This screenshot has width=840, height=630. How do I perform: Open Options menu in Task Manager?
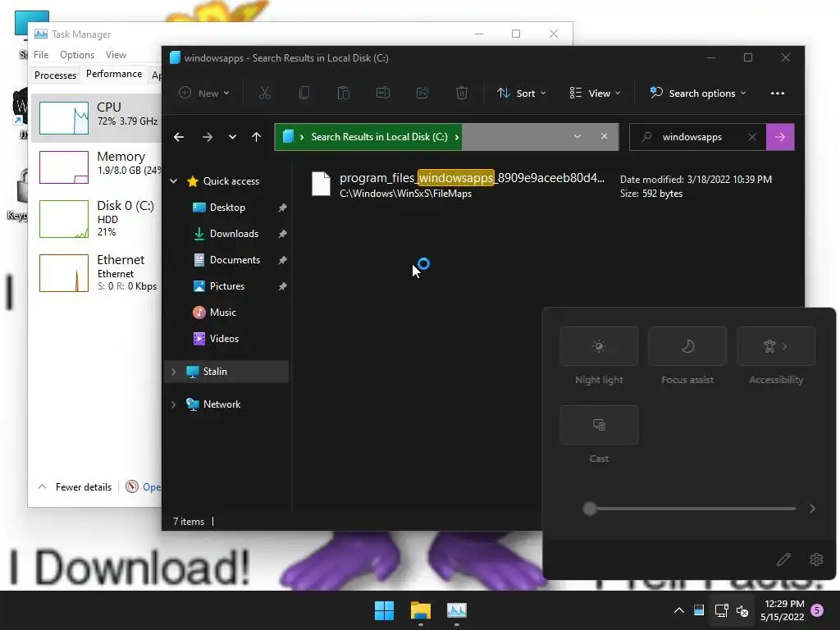coord(77,55)
